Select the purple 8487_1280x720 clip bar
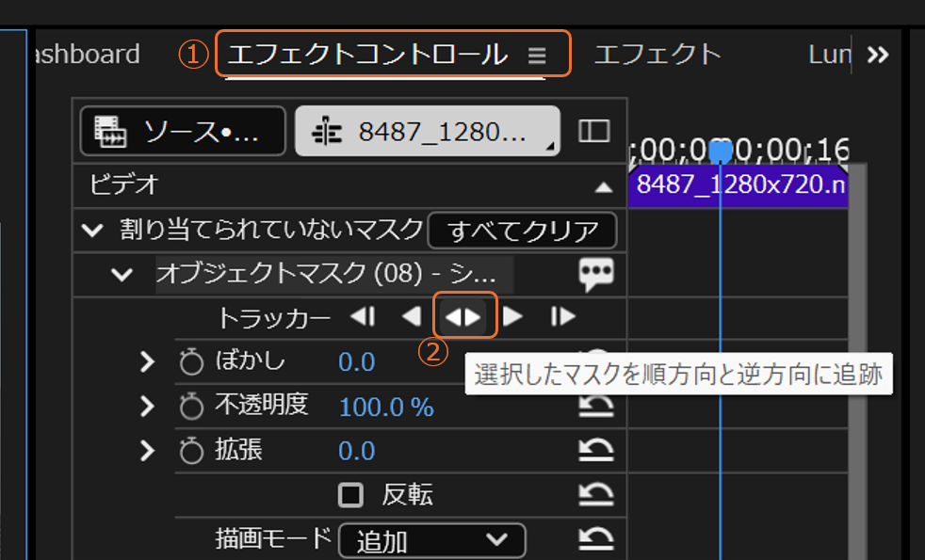 (x=738, y=185)
